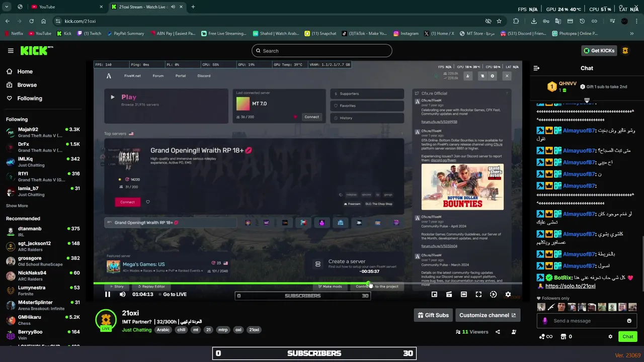Pause the stream with the pause button

[x=107, y=295]
